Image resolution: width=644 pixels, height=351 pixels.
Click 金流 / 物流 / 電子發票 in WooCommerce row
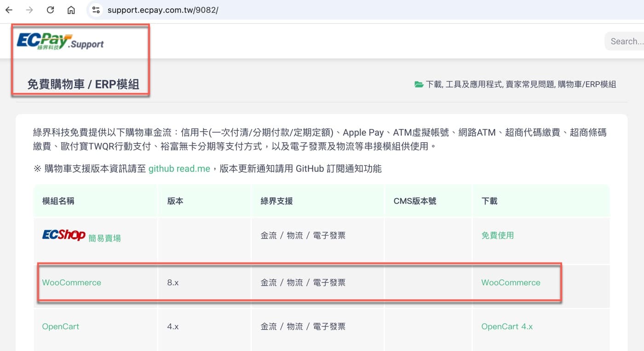point(303,282)
